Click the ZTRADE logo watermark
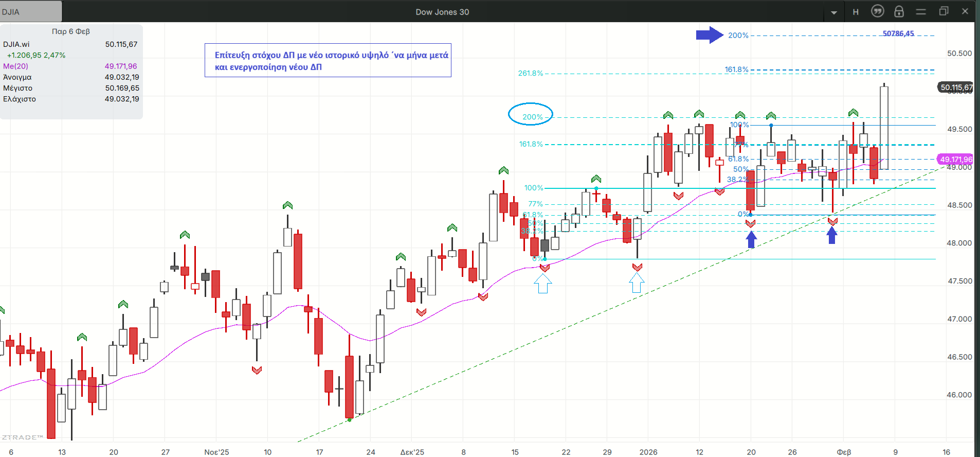The image size is (980, 457). (x=23, y=437)
